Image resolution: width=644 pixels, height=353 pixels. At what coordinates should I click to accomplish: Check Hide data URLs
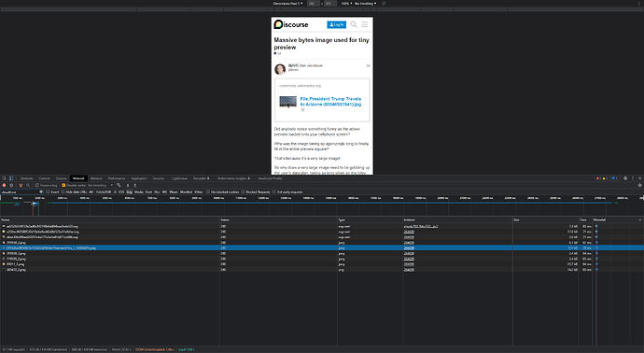point(63,192)
